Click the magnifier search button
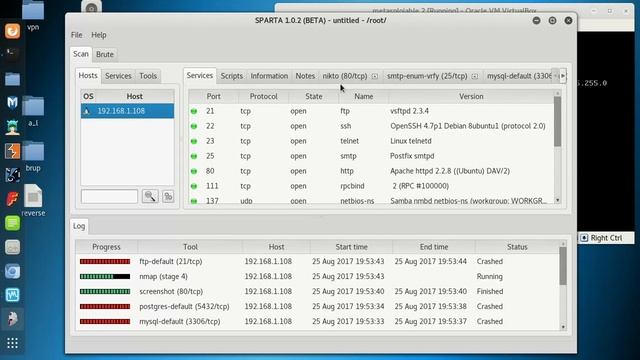The height and width of the screenshot is (360, 640). click(150, 196)
